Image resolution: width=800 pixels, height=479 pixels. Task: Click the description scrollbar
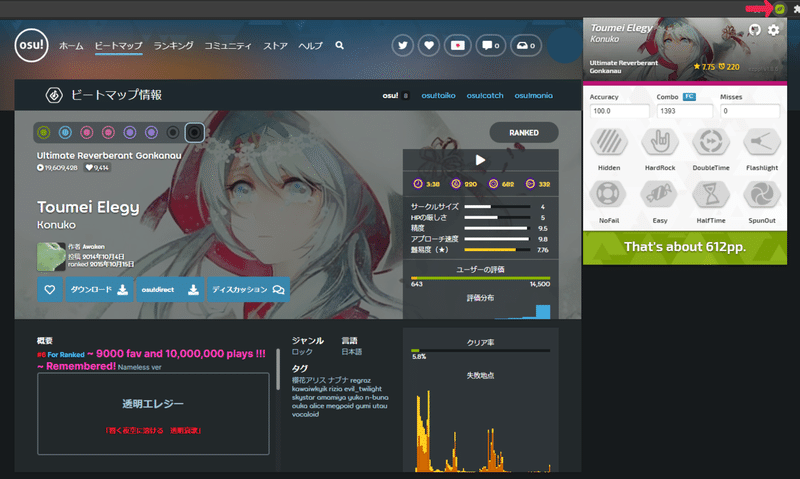[x=278, y=369]
